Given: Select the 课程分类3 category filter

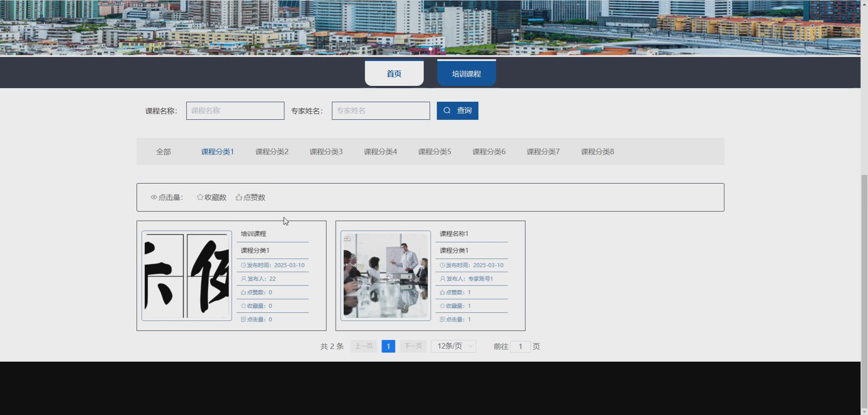Looking at the screenshot, I should 326,151.
